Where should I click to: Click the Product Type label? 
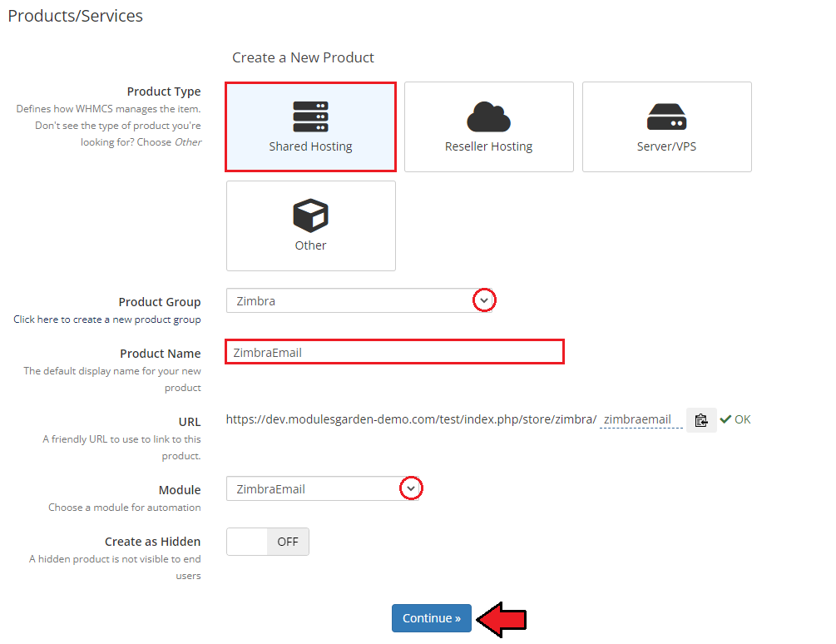point(164,92)
